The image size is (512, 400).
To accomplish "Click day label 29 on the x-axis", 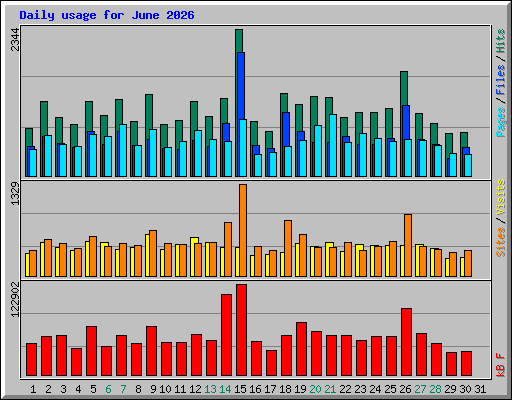I will [x=450, y=389].
